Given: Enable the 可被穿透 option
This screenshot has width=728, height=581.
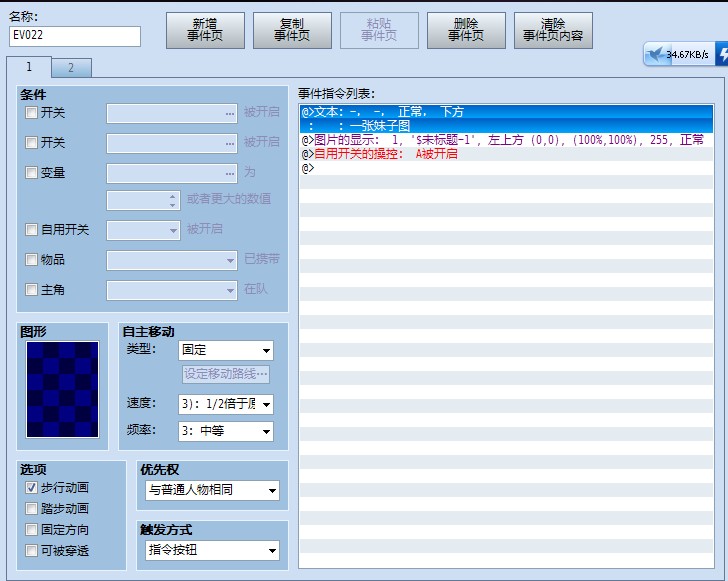Looking at the screenshot, I should click(x=31, y=551).
